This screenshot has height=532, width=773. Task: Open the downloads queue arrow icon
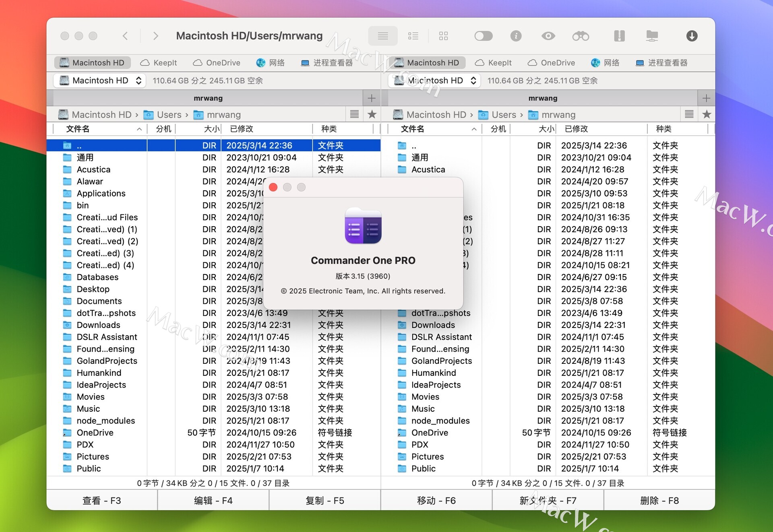pyautogui.click(x=692, y=36)
